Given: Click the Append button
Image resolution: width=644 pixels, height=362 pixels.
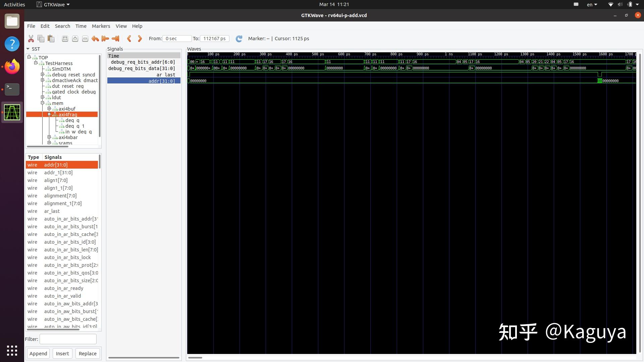Looking at the screenshot, I should click(38, 353).
